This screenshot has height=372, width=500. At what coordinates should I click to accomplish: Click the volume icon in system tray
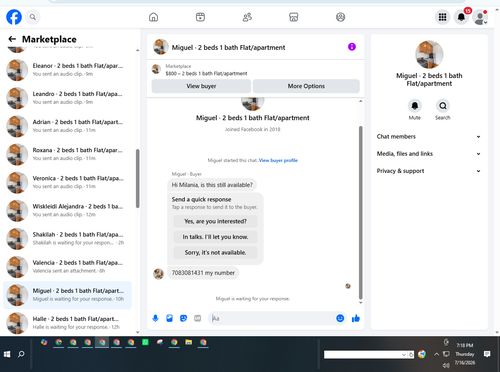pos(446,366)
